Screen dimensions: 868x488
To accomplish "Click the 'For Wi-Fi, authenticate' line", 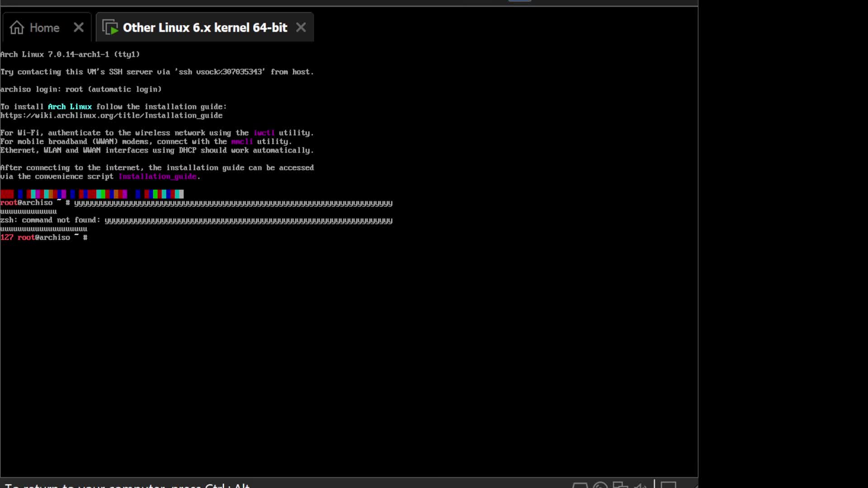I will [x=157, y=133].
